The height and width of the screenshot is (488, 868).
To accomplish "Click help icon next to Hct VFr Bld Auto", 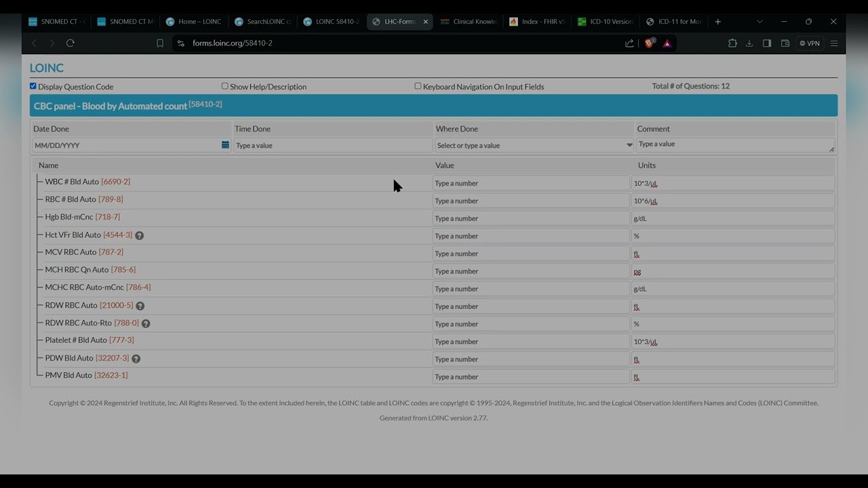I will (x=140, y=236).
